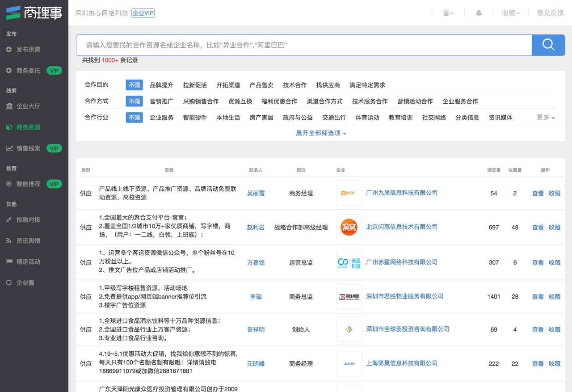Choose 企业圈 in the sidebar menu
The width and height of the screenshot is (572, 392).
(25, 282)
